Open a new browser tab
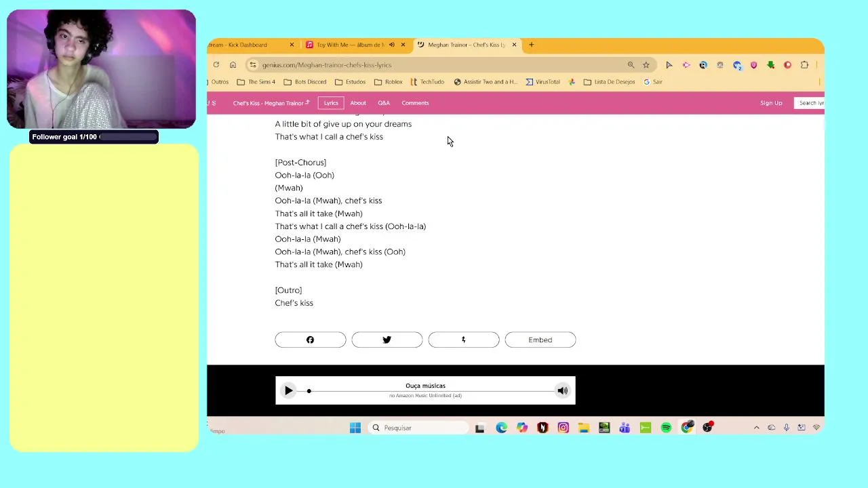The height and width of the screenshot is (488, 868). click(x=531, y=45)
